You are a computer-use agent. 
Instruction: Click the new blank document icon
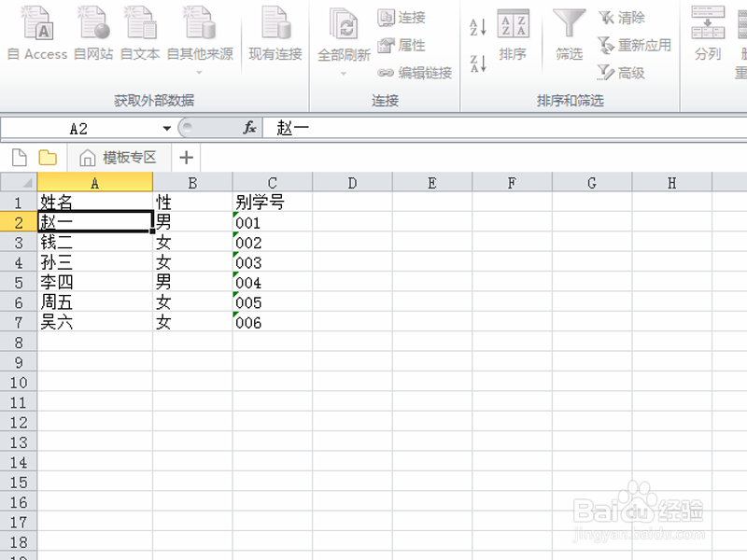click(x=20, y=158)
